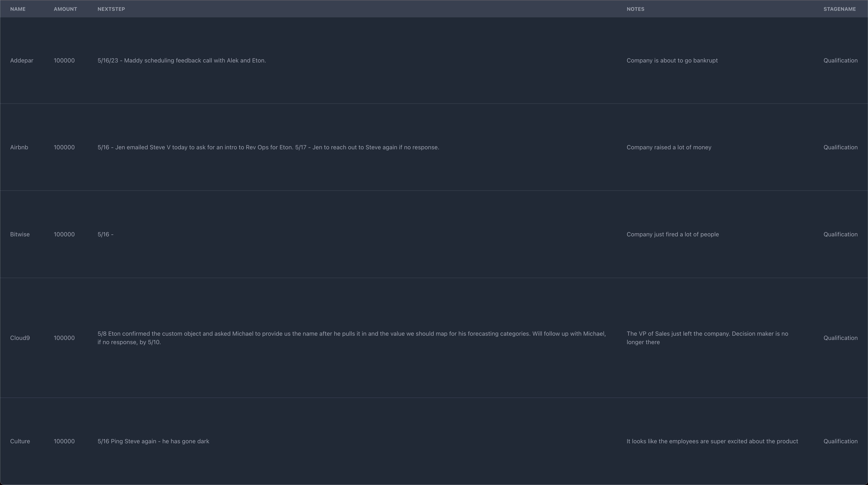The width and height of the screenshot is (868, 485).
Task: Click the Eton confirmed custom object next step
Action: (x=351, y=338)
